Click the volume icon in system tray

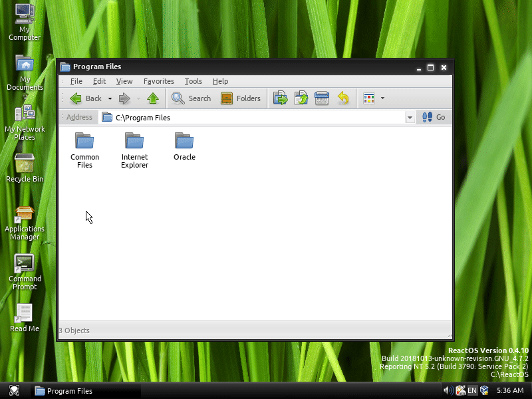448,390
